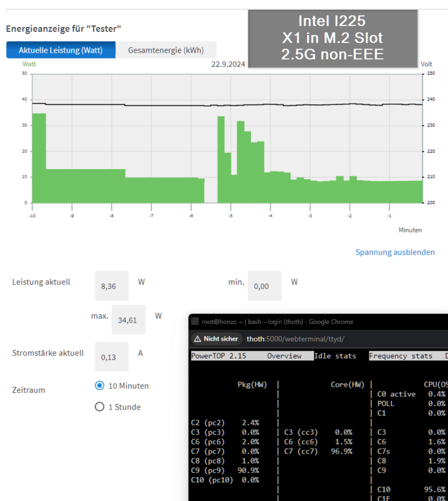The image size is (448, 501).
Task: Click the Nicht sicher security warning badge
Action: coord(216,339)
